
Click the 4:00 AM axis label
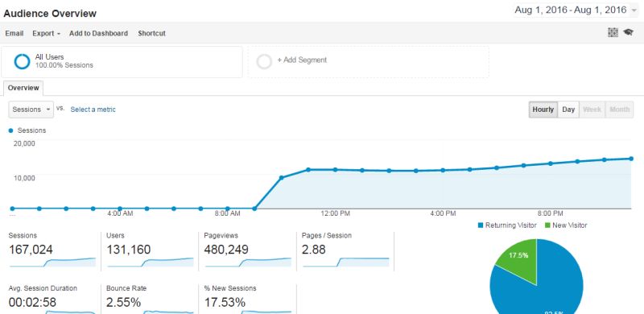(x=120, y=213)
